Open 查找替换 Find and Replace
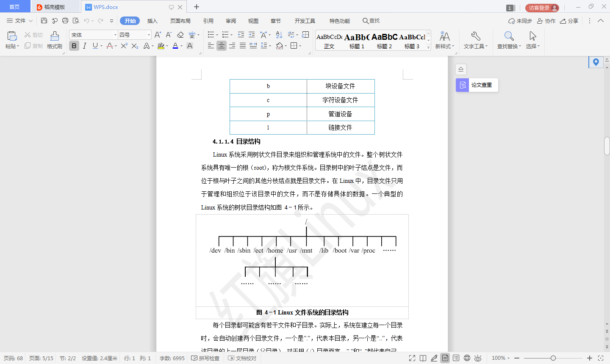 tap(509, 40)
